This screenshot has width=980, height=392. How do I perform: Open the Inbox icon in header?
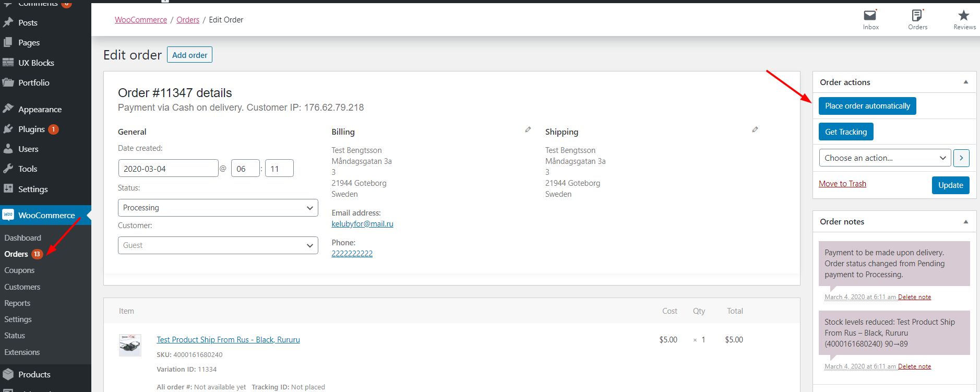point(870,16)
